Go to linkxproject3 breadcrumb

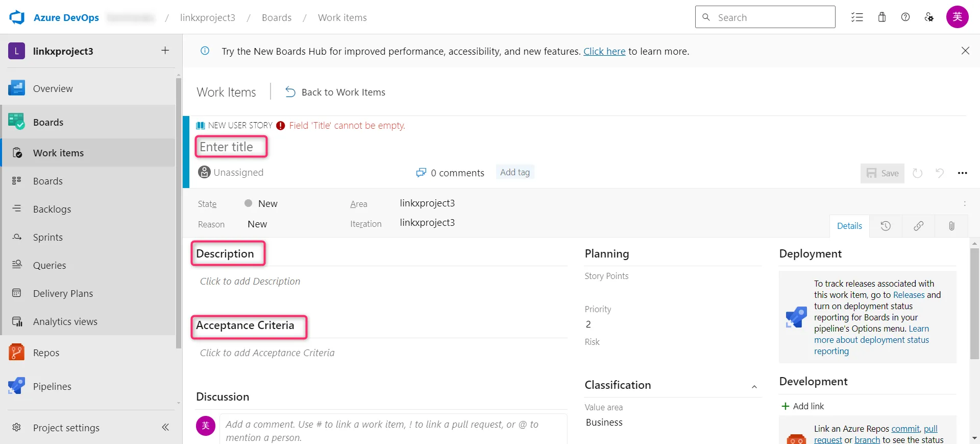coord(208,17)
